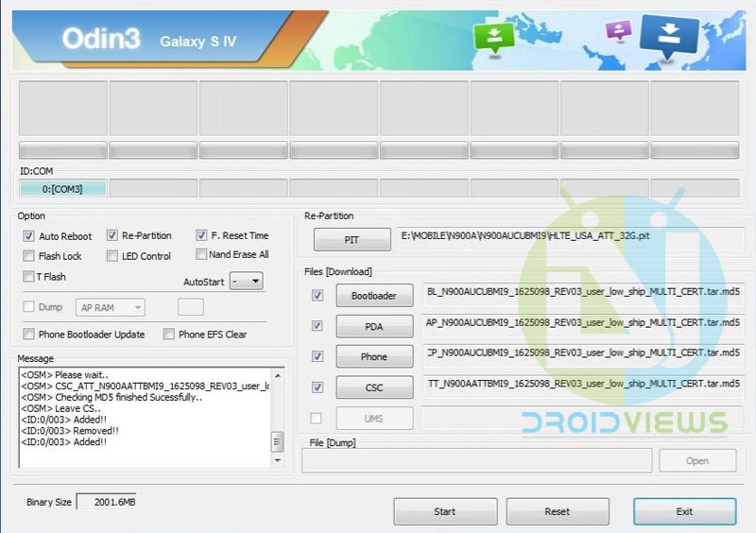Enable the T Flash checkbox
This screenshot has height=533, width=756.
(28, 276)
